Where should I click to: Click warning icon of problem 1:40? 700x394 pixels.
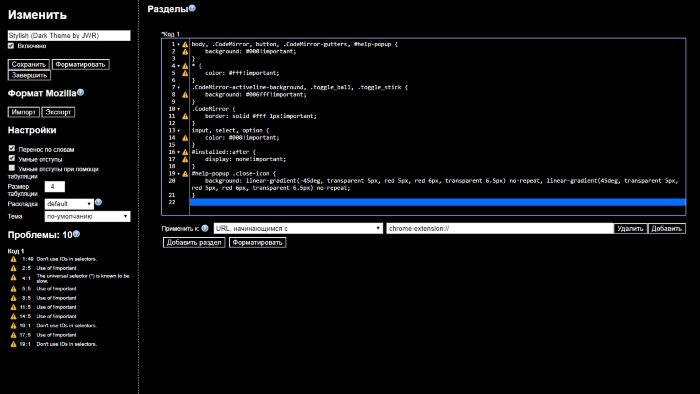click(x=13, y=259)
